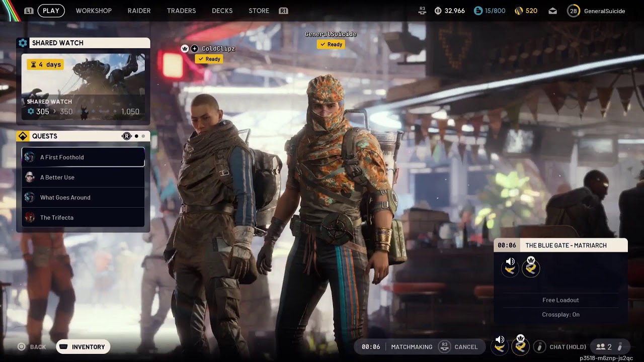This screenshot has height=362, width=644.
Task: Open the Shared Watch event thumbnail
Action: tap(84, 87)
